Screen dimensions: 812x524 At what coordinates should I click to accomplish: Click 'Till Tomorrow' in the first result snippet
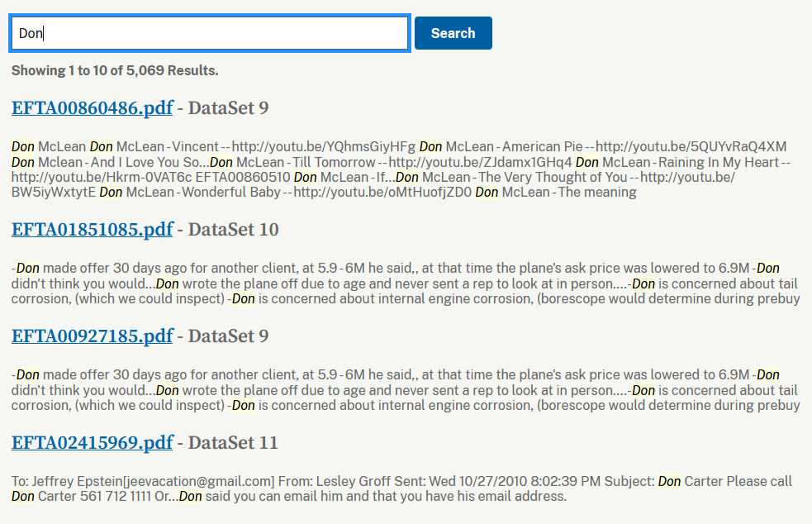334,162
